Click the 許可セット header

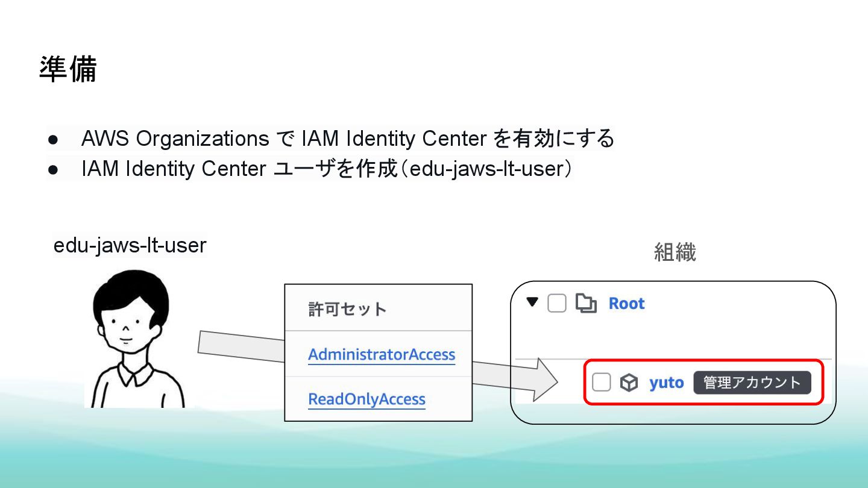[x=347, y=309]
